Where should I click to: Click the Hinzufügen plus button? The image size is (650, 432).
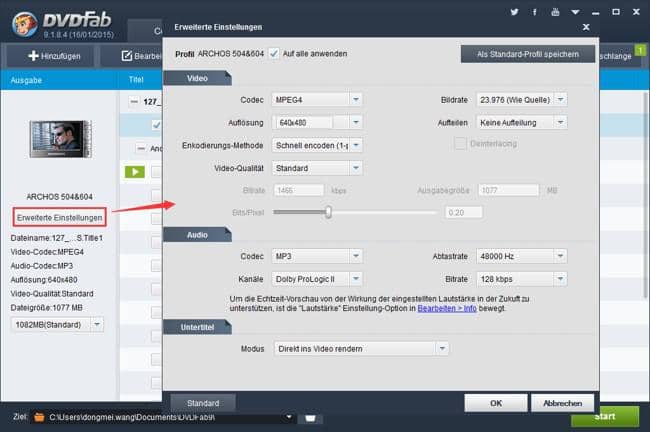(x=54, y=56)
